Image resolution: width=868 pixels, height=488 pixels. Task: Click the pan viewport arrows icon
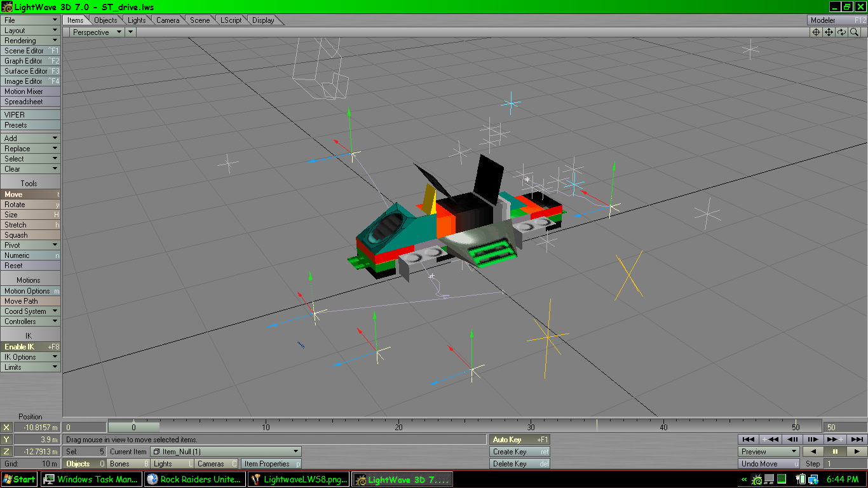point(829,32)
